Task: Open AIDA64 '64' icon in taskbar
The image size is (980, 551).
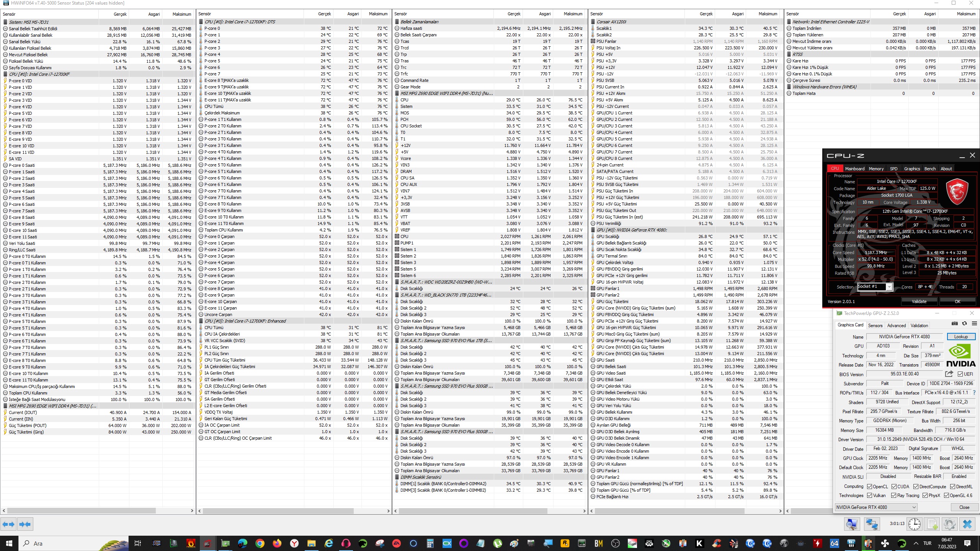Action: (x=835, y=543)
